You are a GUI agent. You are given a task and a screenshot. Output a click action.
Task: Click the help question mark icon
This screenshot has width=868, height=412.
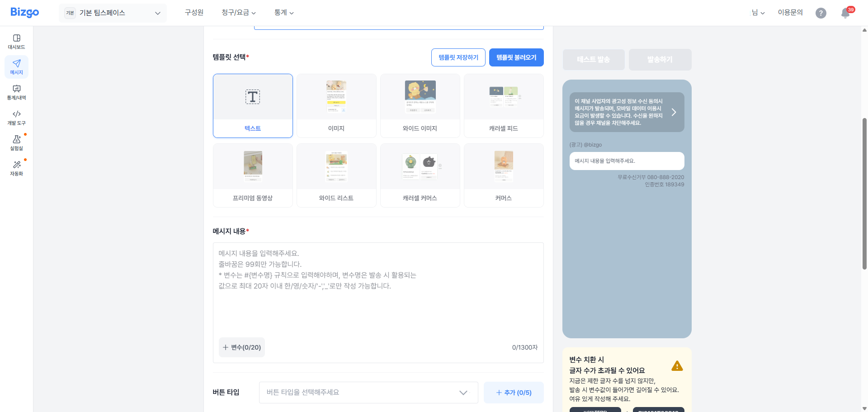coord(821,13)
